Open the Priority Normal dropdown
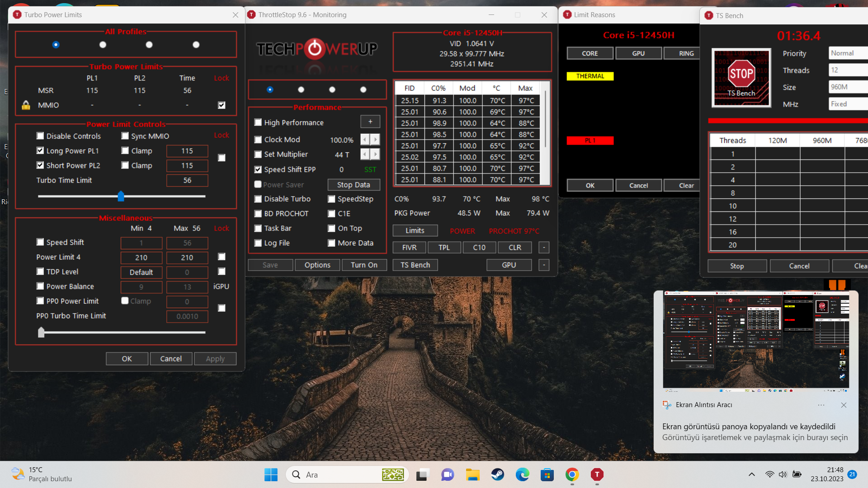Viewport: 868px width, 488px height. [x=848, y=53]
